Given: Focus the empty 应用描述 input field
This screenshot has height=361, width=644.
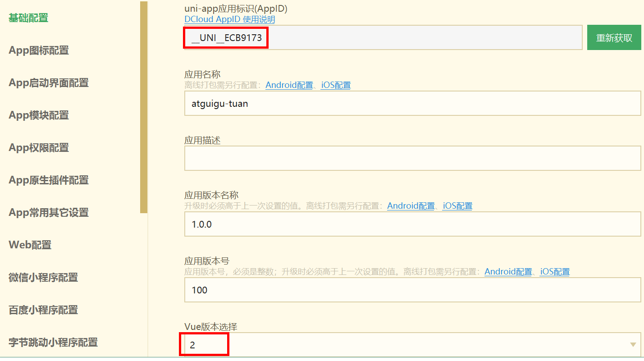Looking at the screenshot, I should (x=412, y=158).
